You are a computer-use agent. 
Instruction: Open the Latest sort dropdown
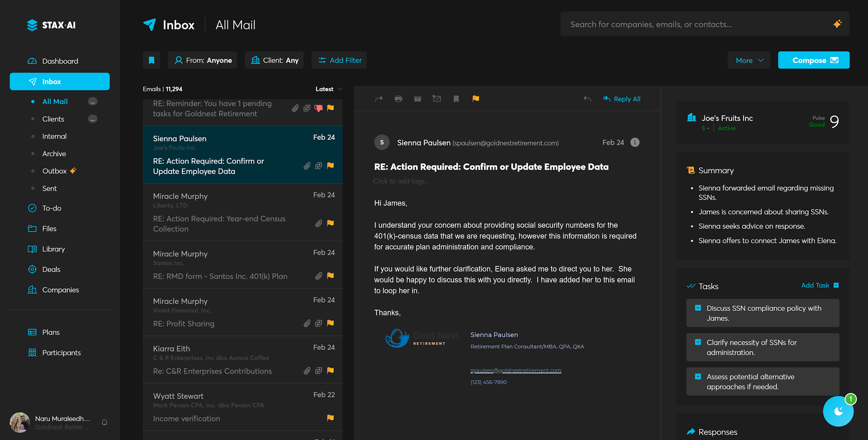click(x=329, y=89)
